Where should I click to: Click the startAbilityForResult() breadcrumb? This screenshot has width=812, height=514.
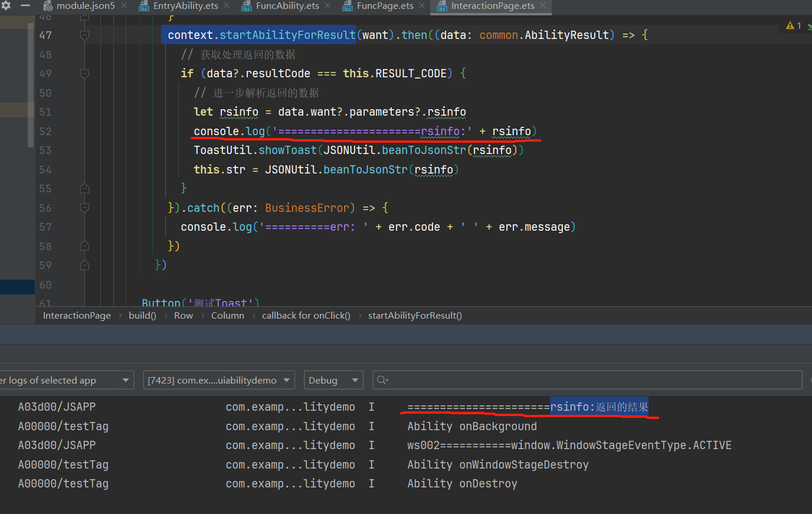click(x=415, y=316)
